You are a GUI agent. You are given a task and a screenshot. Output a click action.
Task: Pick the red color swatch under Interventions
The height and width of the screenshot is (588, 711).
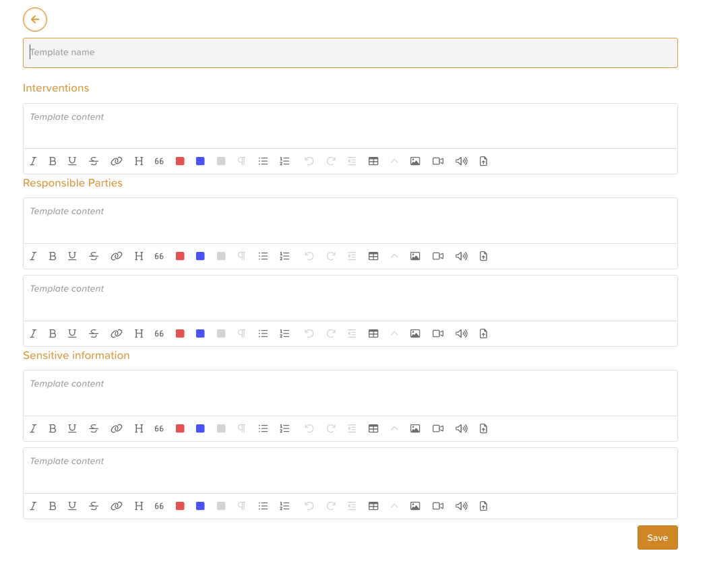(180, 161)
